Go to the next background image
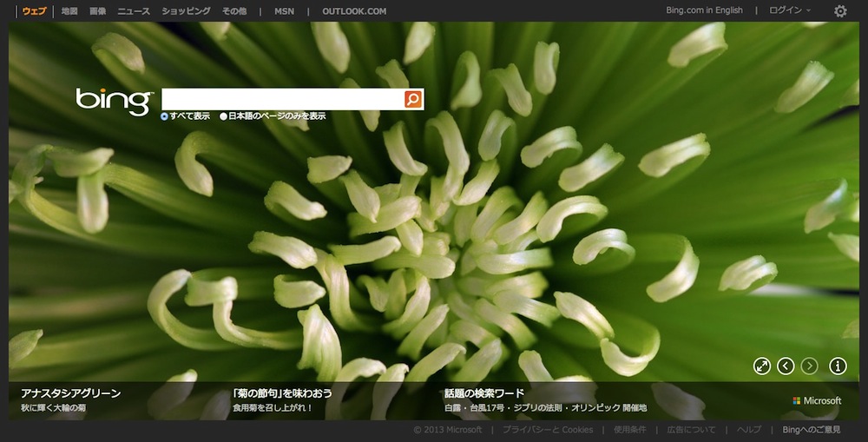 [810, 366]
